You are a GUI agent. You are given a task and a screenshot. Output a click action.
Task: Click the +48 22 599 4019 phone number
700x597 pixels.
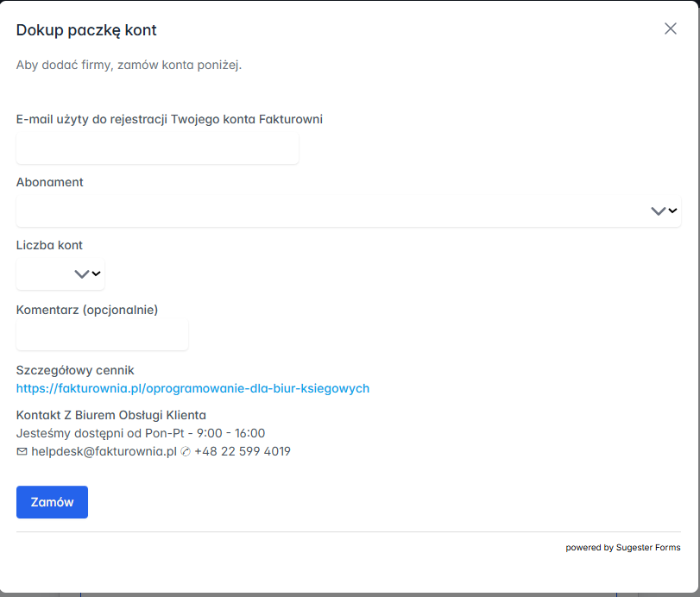point(243,451)
